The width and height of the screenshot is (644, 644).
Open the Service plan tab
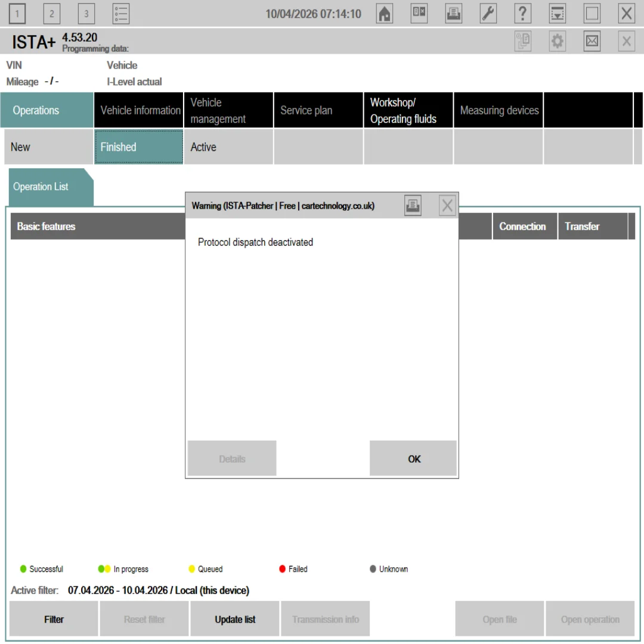pos(318,110)
